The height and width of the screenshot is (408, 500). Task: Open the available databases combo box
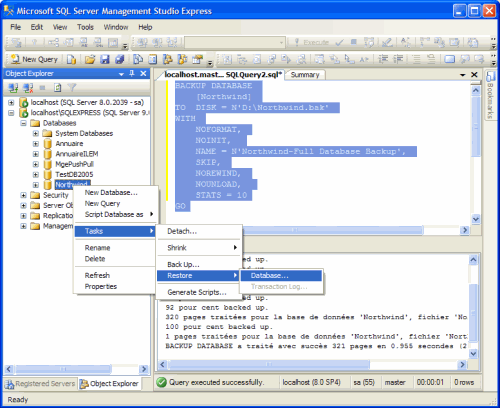[235, 42]
